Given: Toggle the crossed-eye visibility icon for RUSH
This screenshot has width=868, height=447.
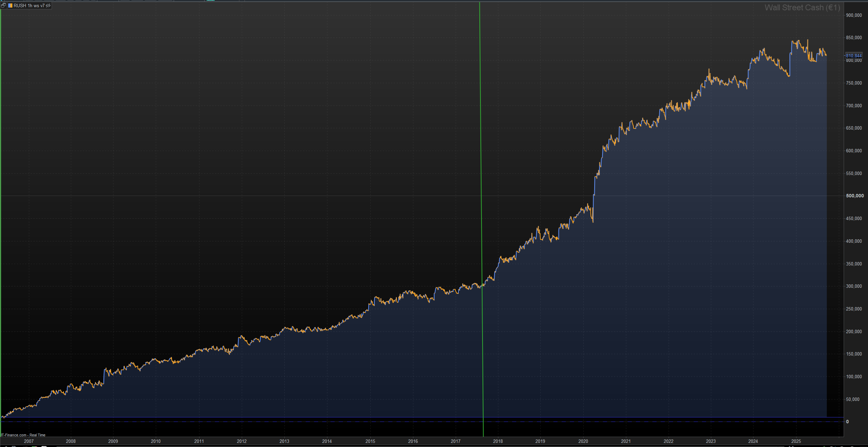Looking at the screenshot, I should pyautogui.click(x=48, y=6).
